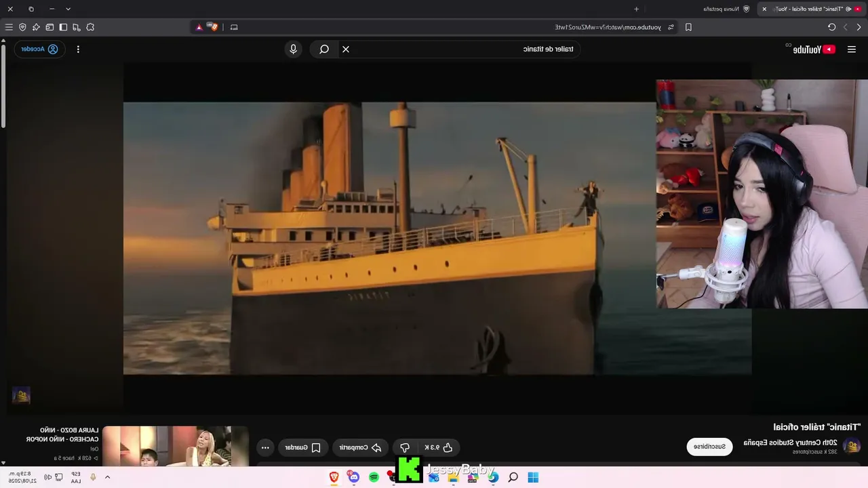Go forward in browser history
The height and width of the screenshot is (488, 868).
[845, 27]
